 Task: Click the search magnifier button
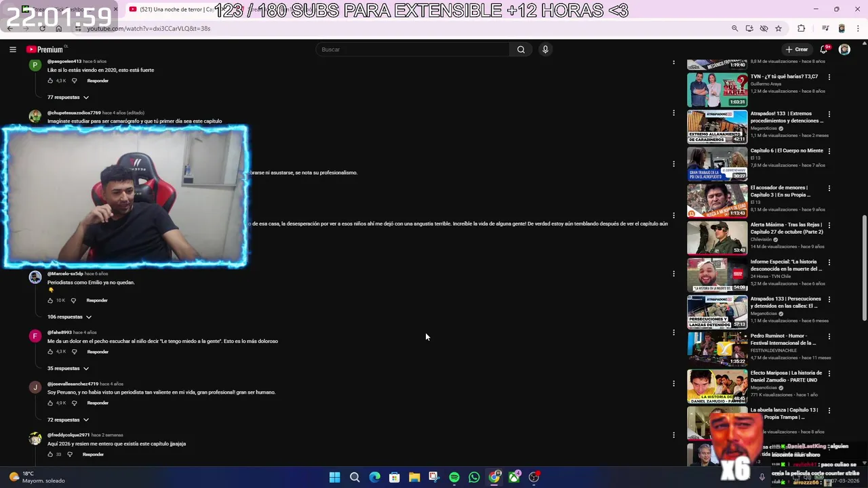[521, 49]
